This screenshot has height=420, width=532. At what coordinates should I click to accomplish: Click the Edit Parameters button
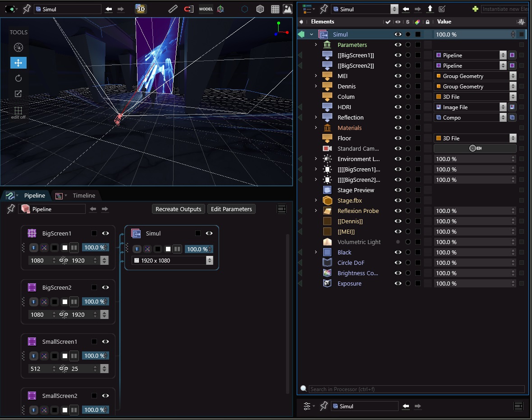point(231,209)
